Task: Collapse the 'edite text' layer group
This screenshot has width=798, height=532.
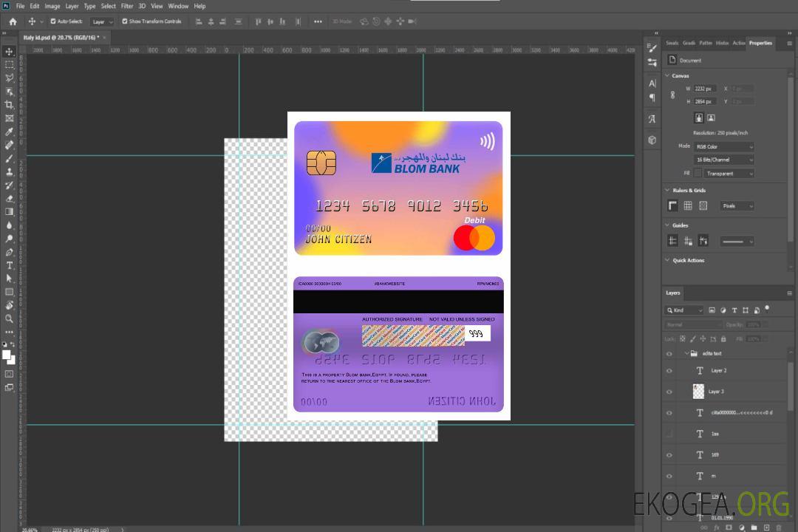Action: point(686,353)
